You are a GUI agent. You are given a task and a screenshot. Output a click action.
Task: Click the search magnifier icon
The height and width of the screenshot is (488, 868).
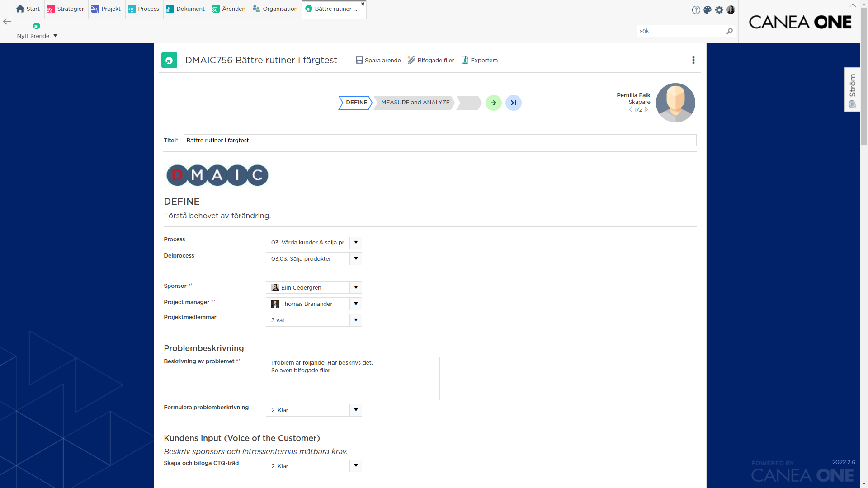(x=729, y=31)
